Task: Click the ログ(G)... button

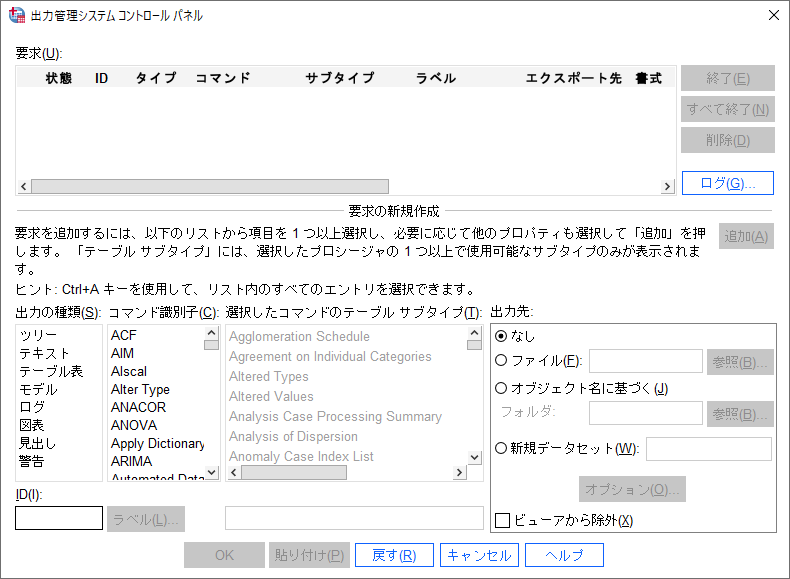Action: (x=727, y=183)
